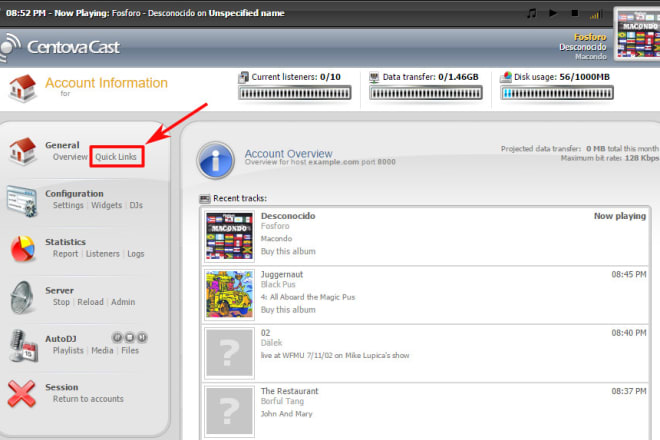Reload the server configuration
660x440 pixels.
tap(90, 302)
